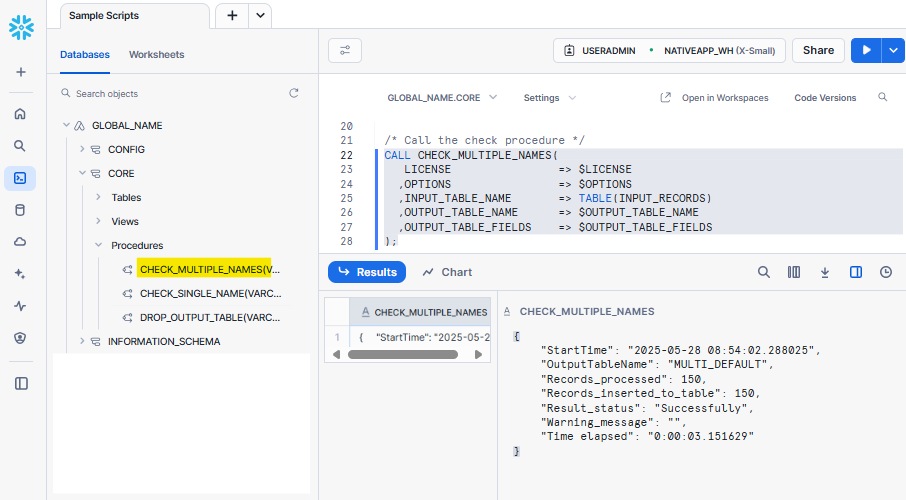Open the USERADMIN role and warehouse selector
Viewport: 906px width, 500px height.
point(669,50)
